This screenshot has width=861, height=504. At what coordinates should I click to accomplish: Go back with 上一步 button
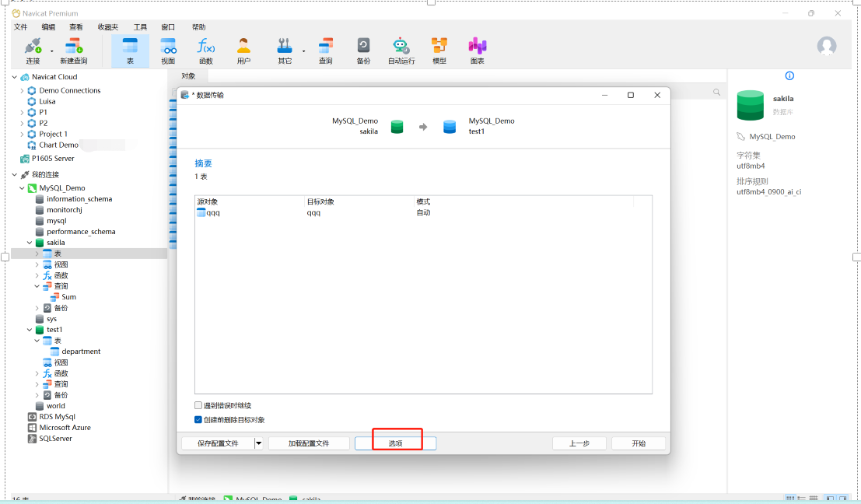pos(579,443)
